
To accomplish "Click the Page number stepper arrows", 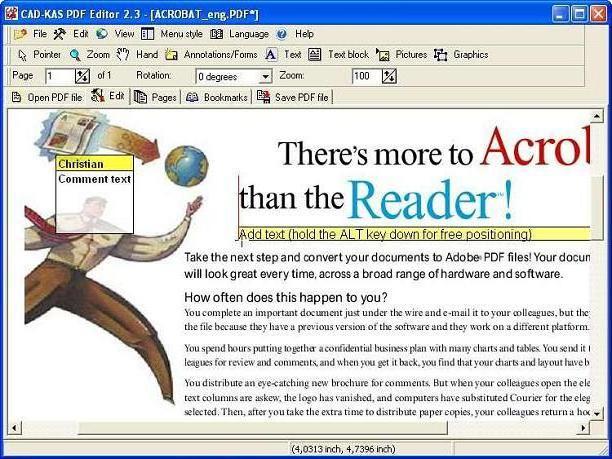I will click(82, 76).
